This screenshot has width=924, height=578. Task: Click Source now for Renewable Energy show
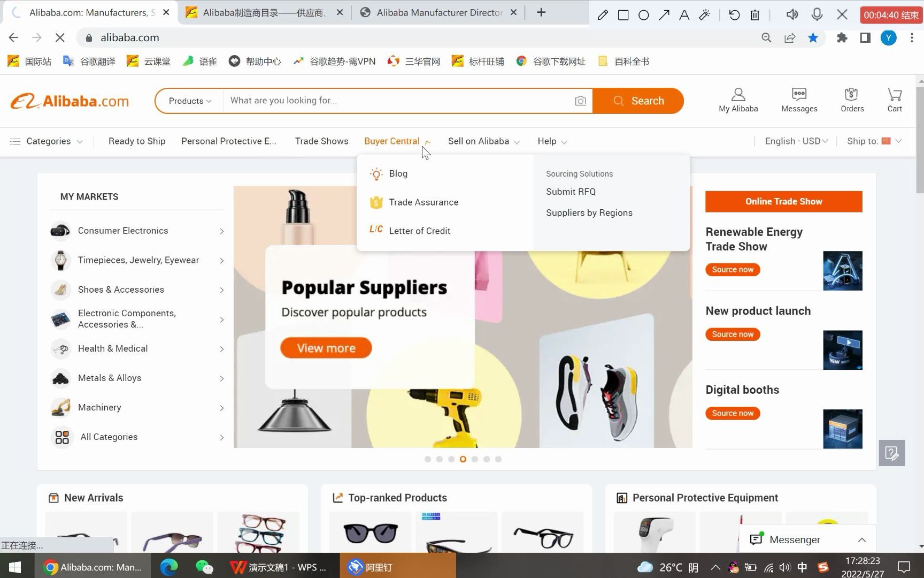tap(733, 270)
